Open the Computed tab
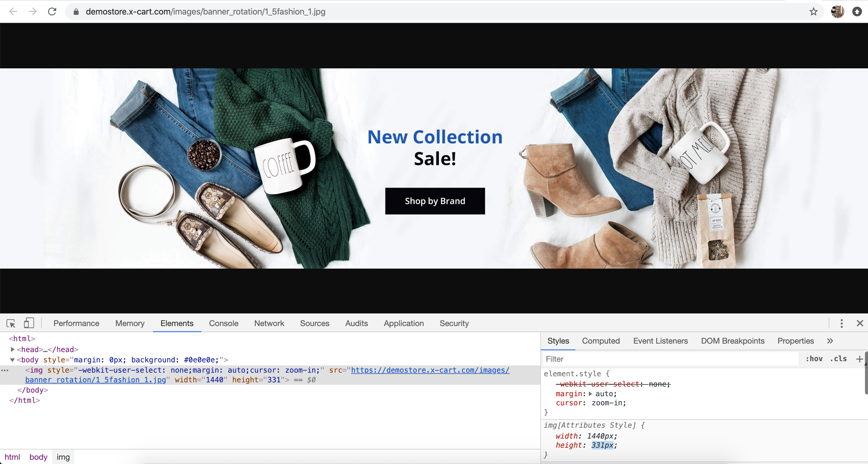Screen dimensions: 868x464 click(x=601, y=341)
